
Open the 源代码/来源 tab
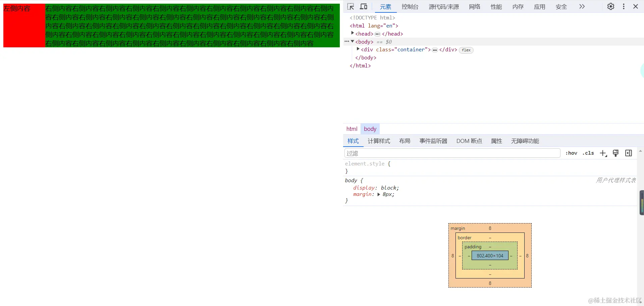pyautogui.click(x=444, y=7)
